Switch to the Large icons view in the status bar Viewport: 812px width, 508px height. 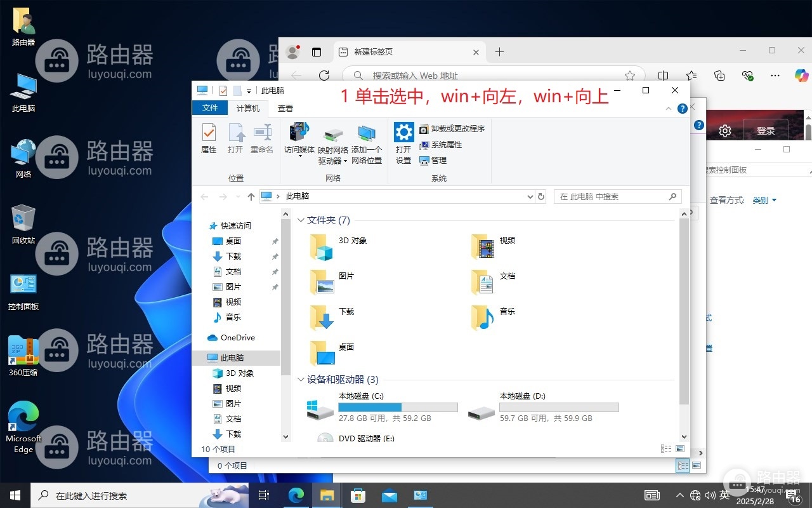pyautogui.click(x=680, y=449)
